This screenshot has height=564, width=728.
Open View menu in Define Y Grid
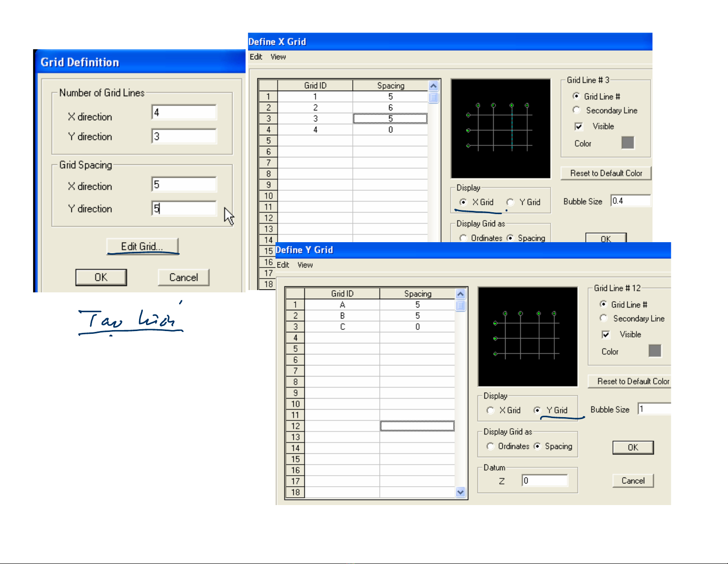point(305,265)
